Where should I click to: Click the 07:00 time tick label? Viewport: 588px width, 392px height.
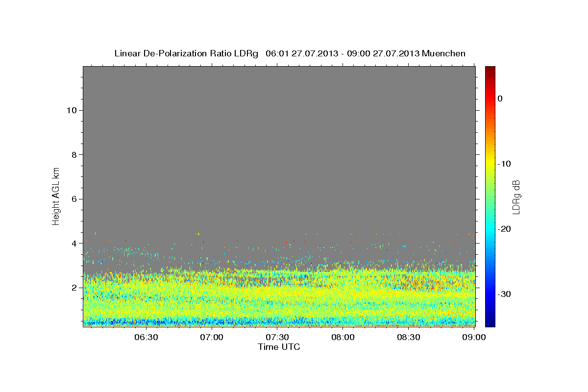point(212,338)
